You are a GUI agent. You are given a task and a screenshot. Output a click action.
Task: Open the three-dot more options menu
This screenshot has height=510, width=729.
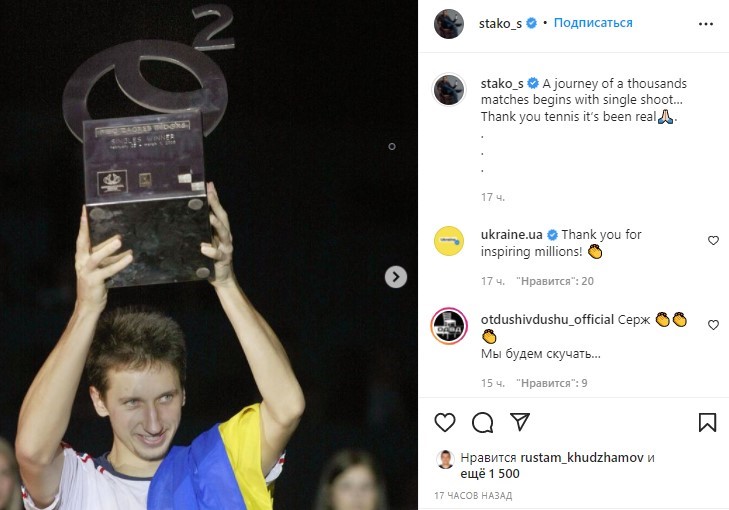pos(706,24)
